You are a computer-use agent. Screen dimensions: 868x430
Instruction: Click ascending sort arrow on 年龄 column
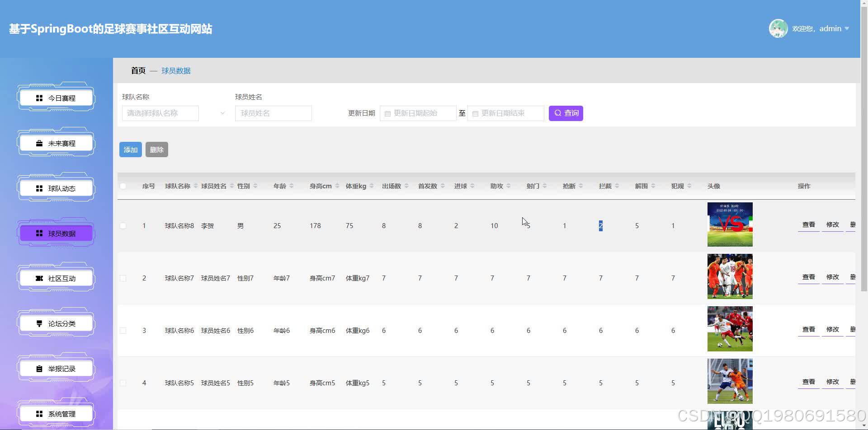click(292, 183)
